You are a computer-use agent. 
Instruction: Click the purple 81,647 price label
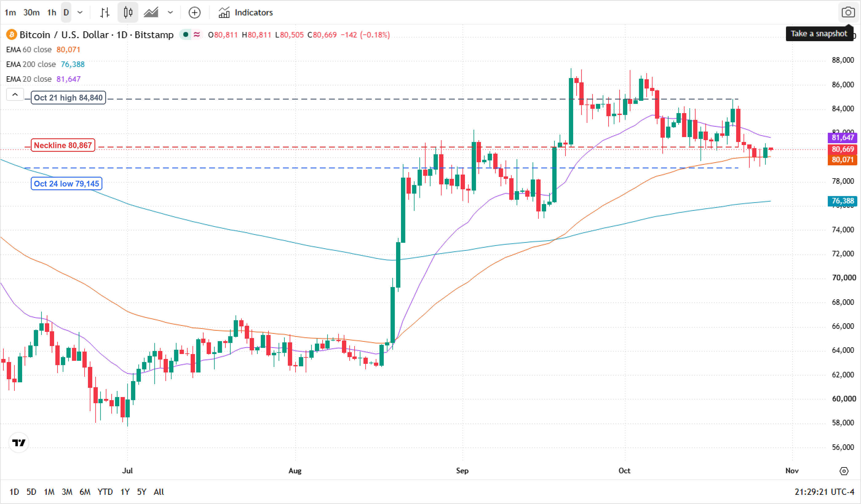[843, 138]
